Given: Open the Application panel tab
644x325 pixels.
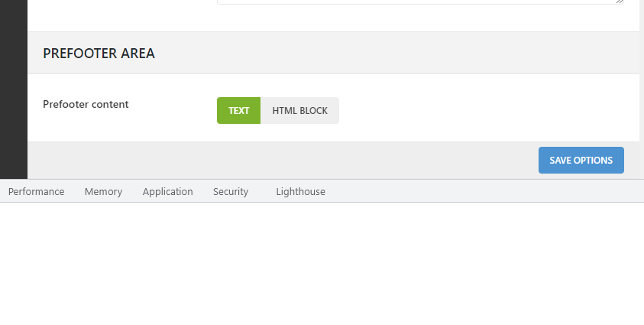Looking at the screenshot, I should [167, 192].
